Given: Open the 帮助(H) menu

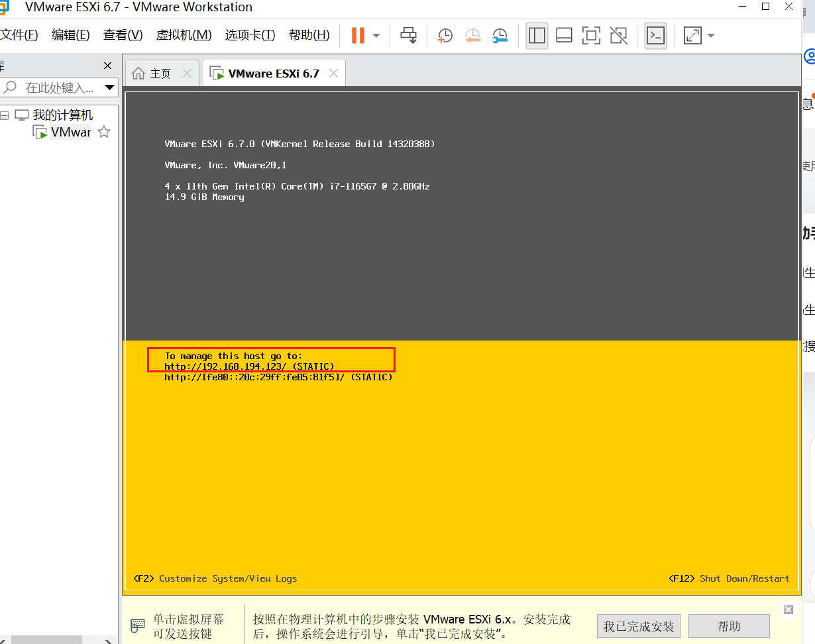Looking at the screenshot, I should [309, 35].
